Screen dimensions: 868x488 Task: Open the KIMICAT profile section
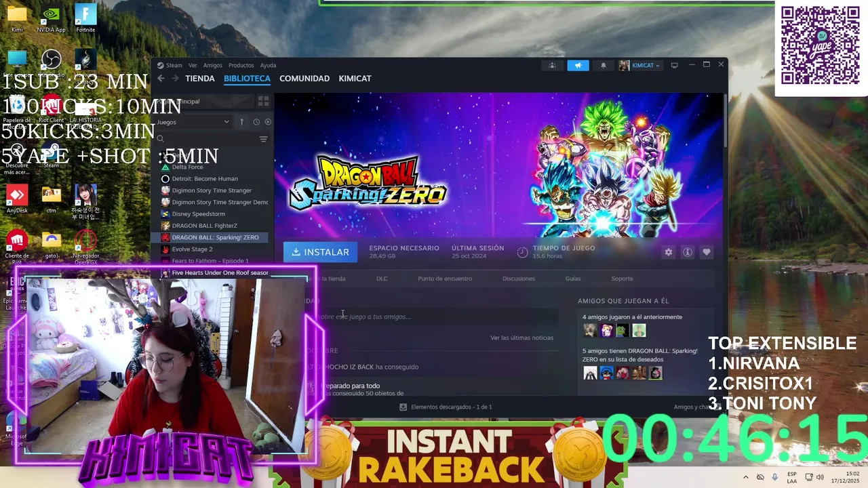(x=355, y=79)
